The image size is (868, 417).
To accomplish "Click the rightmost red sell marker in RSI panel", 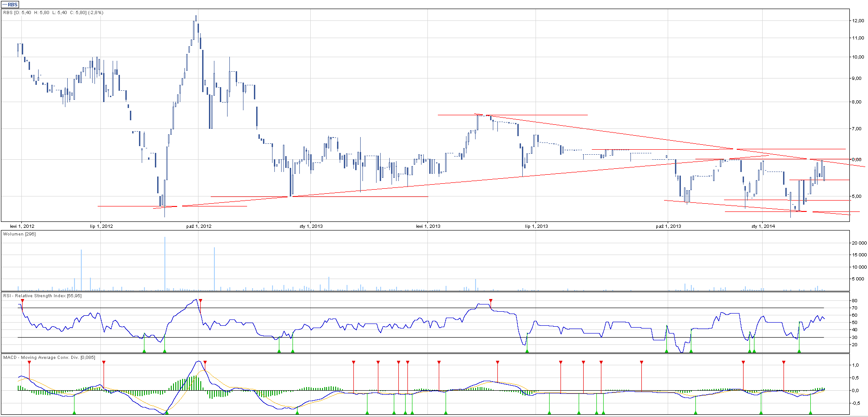I will click(x=491, y=301).
